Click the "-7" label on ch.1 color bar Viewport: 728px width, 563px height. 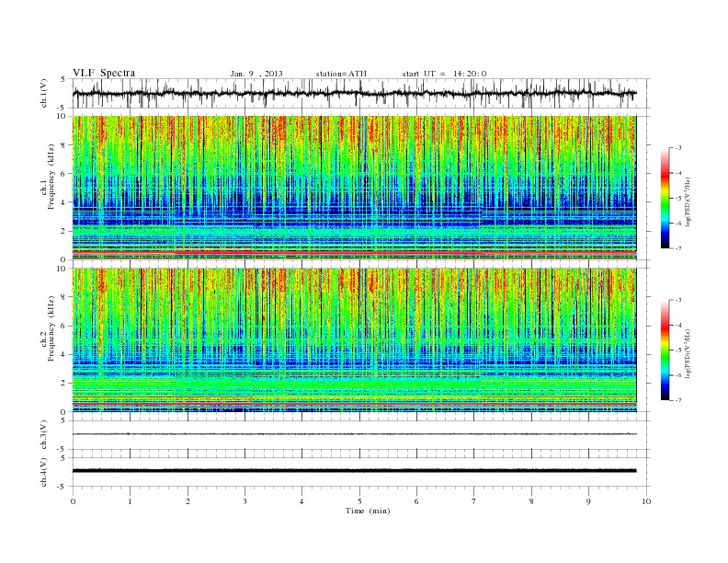677,248
